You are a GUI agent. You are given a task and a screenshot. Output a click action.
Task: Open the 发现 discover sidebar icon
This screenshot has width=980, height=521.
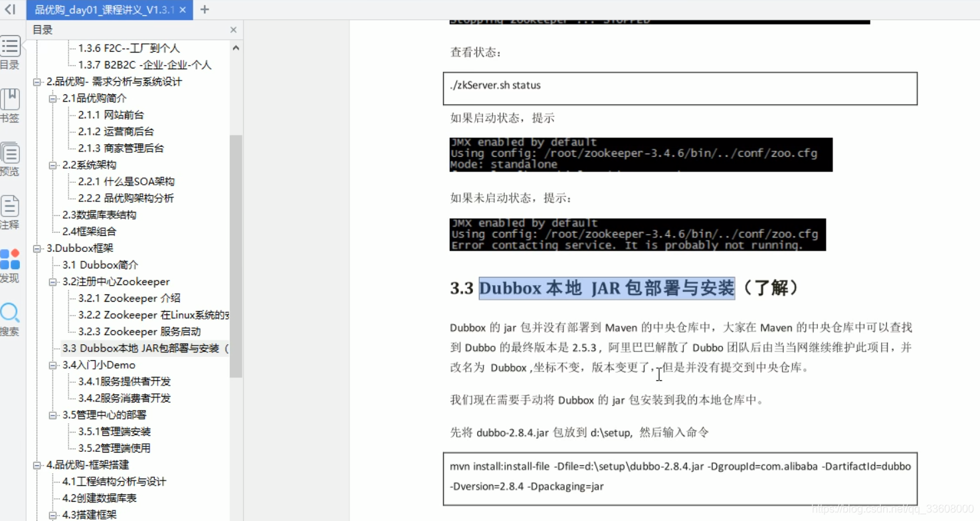click(10, 266)
